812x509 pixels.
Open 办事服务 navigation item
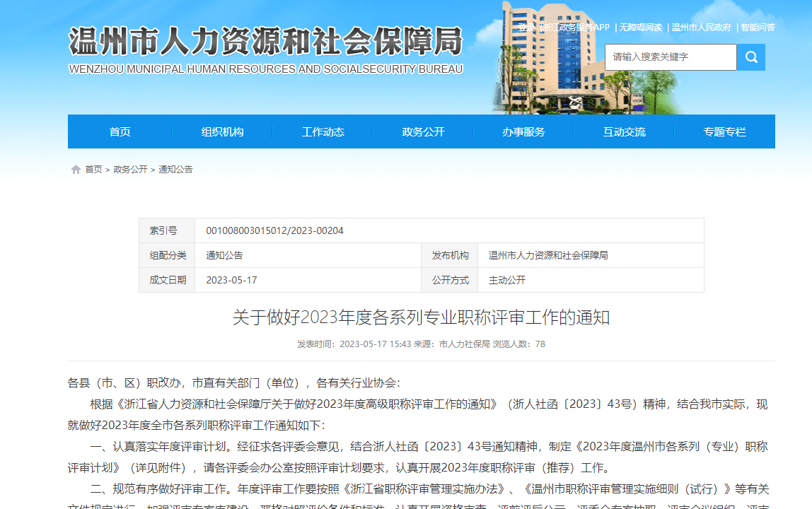coord(523,132)
